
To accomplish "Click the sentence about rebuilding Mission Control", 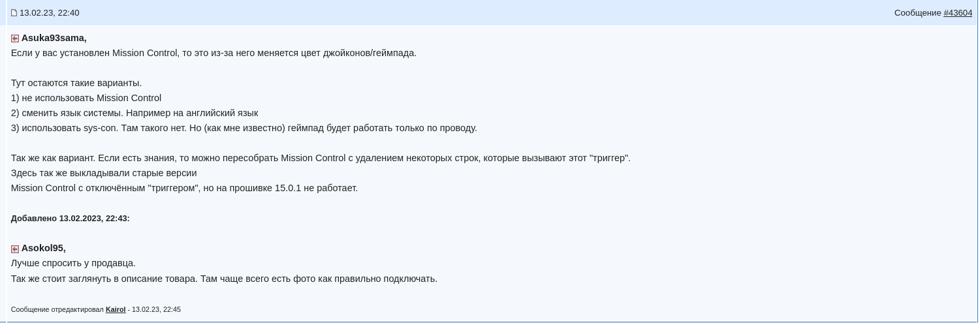I will 321,158.
